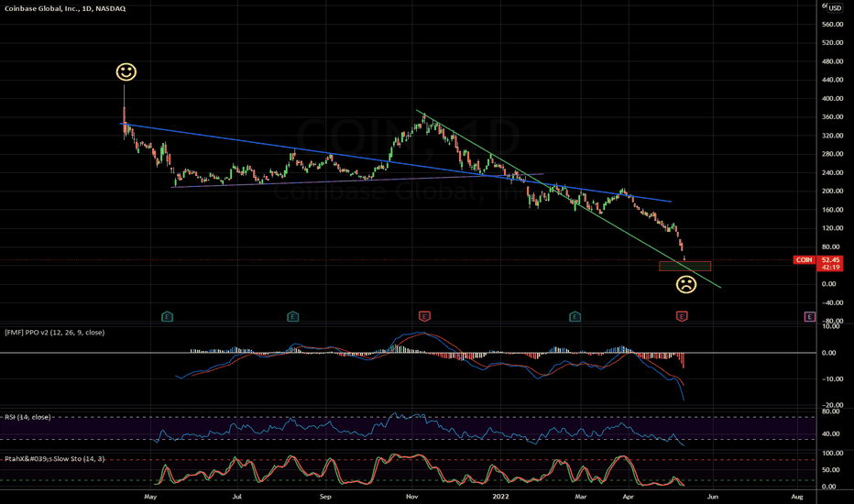Select the [FMF] PPO v2 indicator legend

click(54, 333)
